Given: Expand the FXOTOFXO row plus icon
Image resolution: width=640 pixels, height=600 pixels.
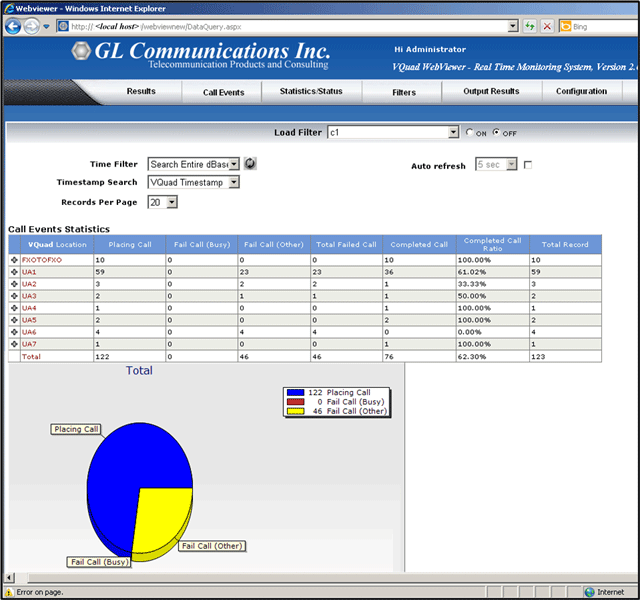Looking at the screenshot, I should point(14,260).
